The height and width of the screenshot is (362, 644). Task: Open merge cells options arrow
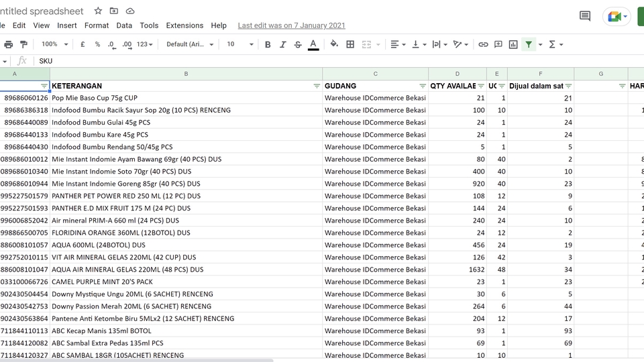click(x=378, y=44)
